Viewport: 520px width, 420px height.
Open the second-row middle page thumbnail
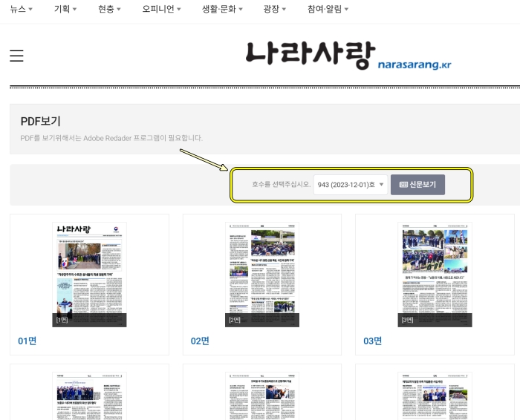(x=262, y=396)
